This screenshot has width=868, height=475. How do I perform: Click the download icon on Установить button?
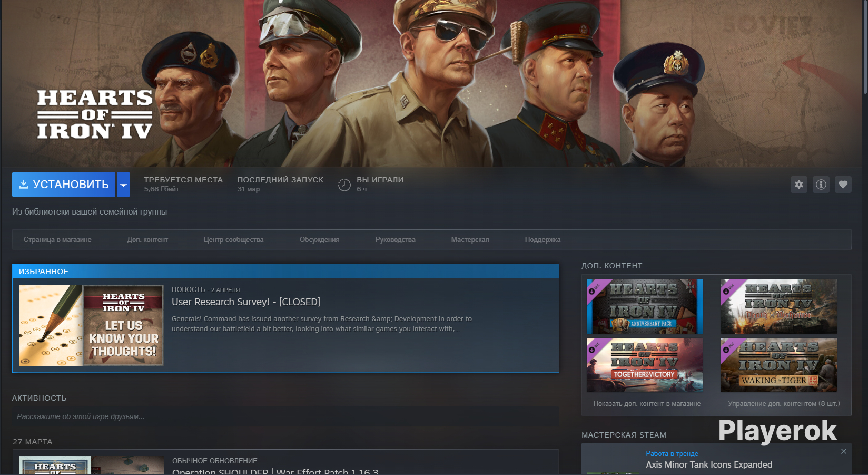(x=24, y=184)
